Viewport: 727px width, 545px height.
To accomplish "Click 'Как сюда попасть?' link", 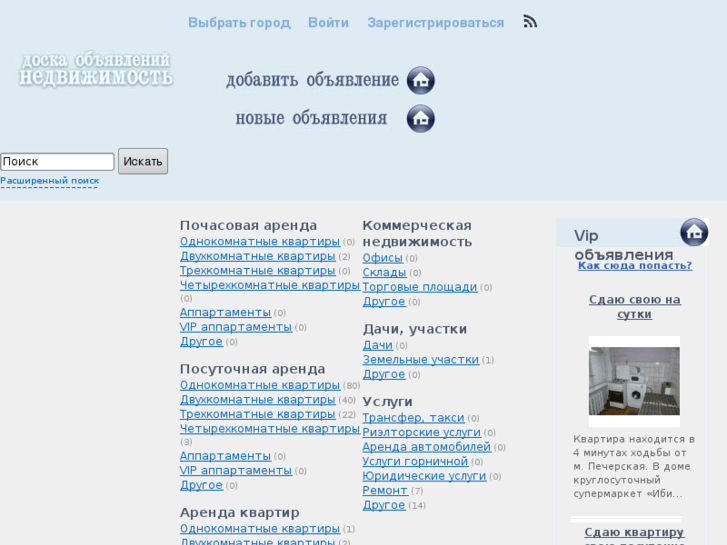I will [x=635, y=266].
